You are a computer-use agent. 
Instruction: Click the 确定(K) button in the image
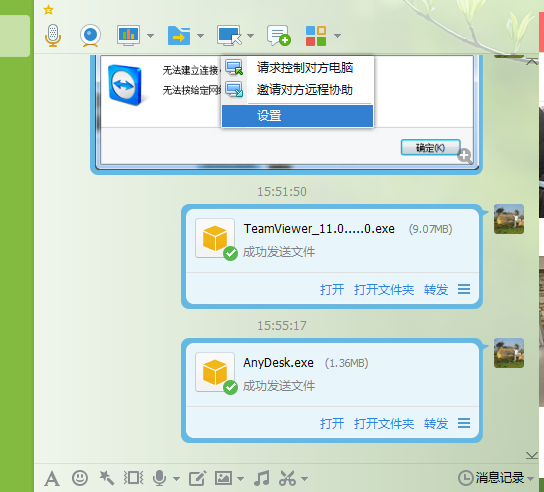click(431, 148)
